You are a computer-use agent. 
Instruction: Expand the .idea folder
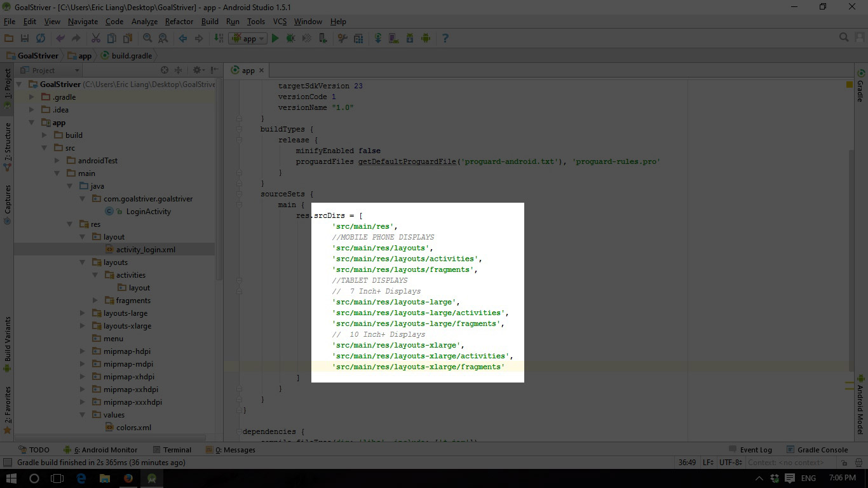tap(32, 110)
